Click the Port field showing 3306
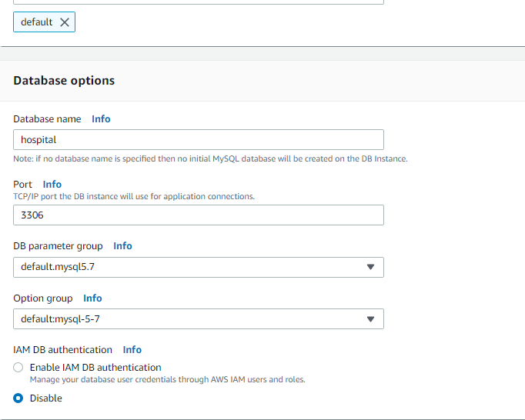 pos(199,215)
